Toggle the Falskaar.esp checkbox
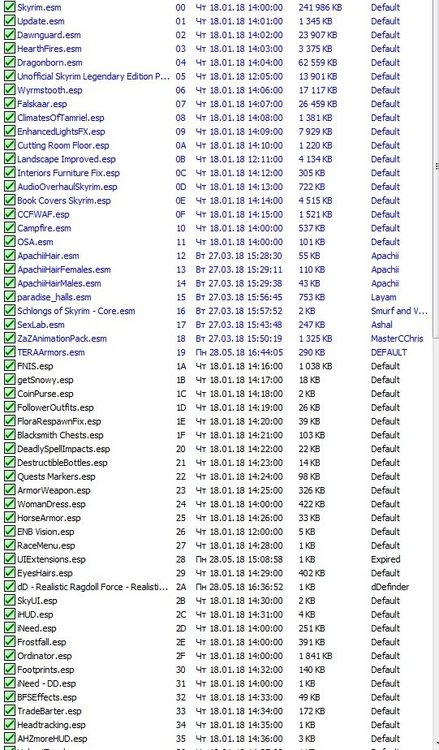 click(x=9, y=104)
